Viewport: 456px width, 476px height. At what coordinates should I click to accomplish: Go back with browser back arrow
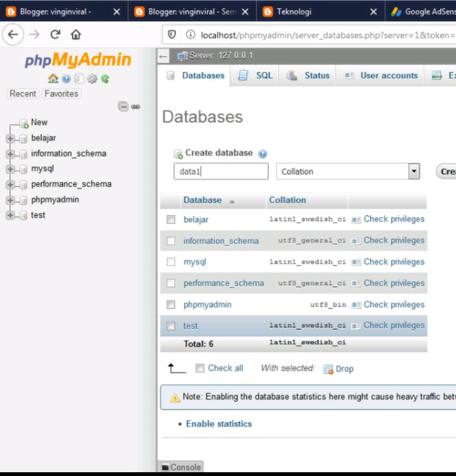13,34
